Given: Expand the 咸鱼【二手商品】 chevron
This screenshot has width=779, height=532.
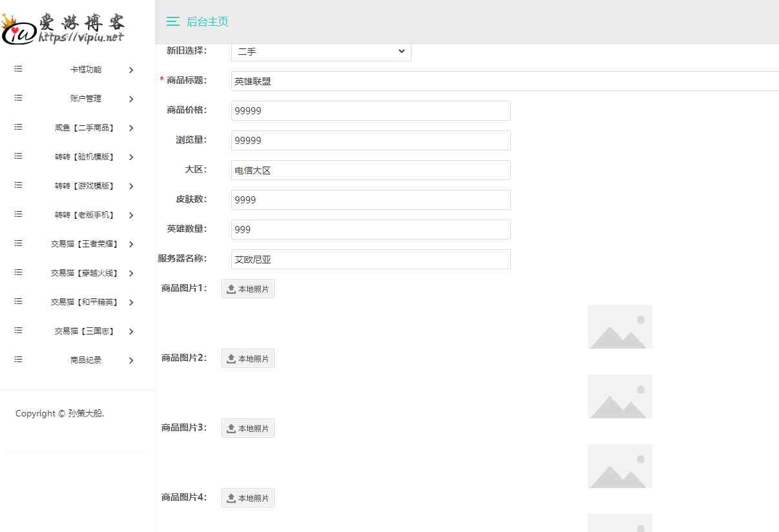Looking at the screenshot, I should point(131,128).
